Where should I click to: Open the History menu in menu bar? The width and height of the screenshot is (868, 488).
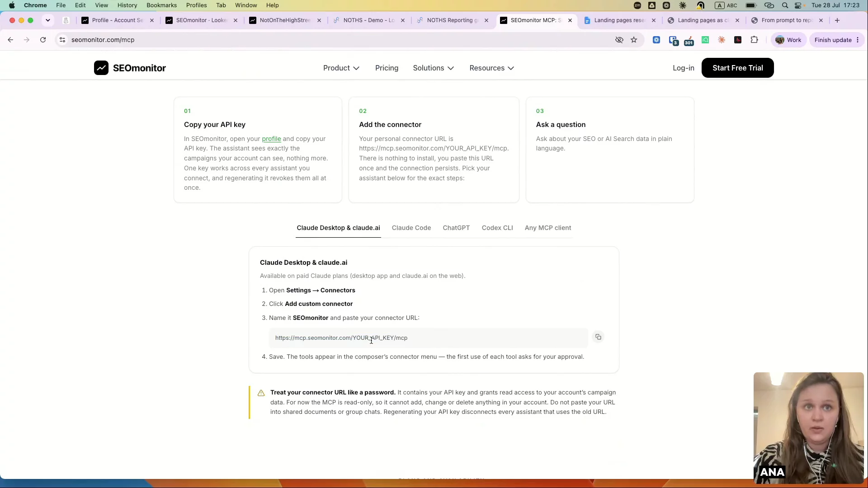point(127,5)
